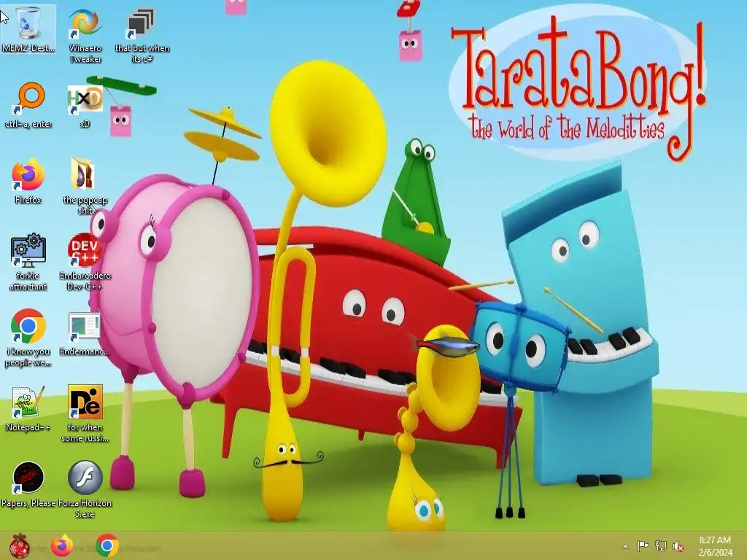Image resolution: width=747 pixels, height=560 pixels.
Task: Click the muted volume tray icon
Action: [678, 546]
